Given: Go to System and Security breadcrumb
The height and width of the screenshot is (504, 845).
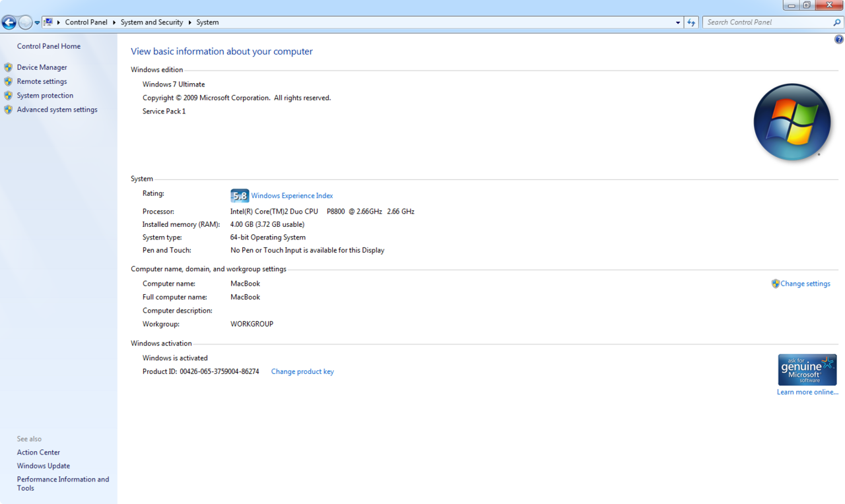Looking at the screenshot, I should pos(151,22).
